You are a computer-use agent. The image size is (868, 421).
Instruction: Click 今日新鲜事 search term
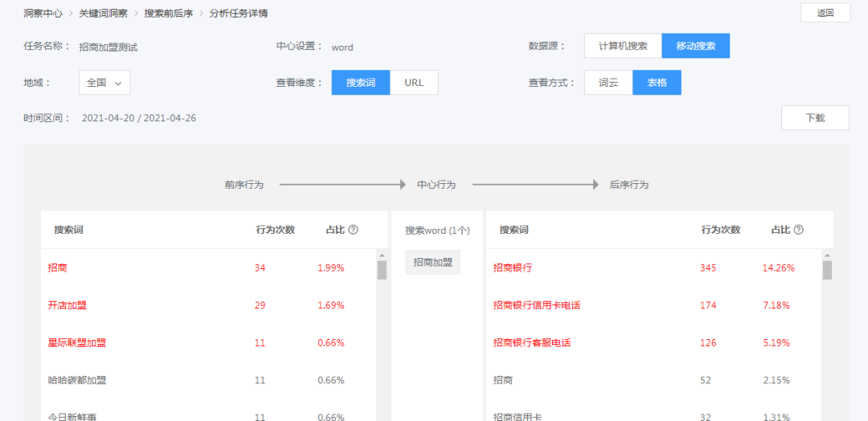click(x=72, y=417)
